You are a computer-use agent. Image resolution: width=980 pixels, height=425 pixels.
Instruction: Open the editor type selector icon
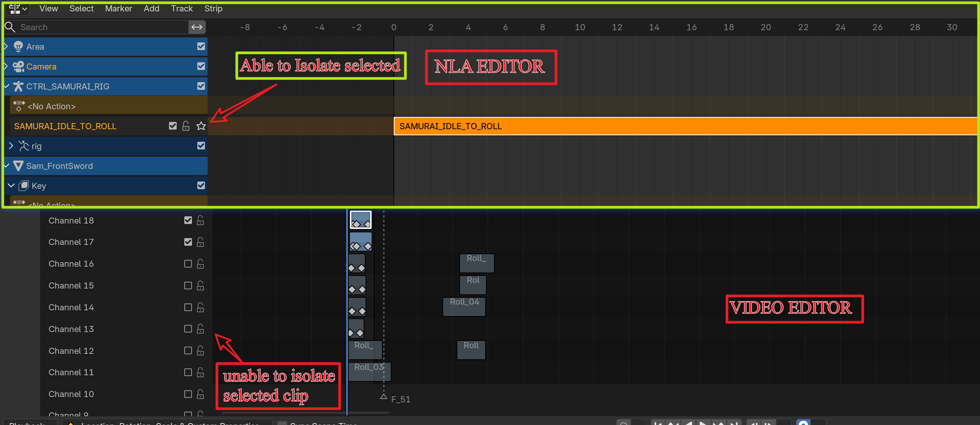pyautogui.click(x=18, y=9)
